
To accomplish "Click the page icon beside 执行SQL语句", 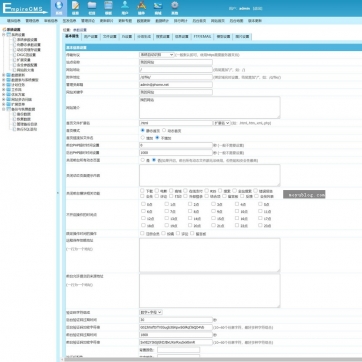I will click(14, 129).
